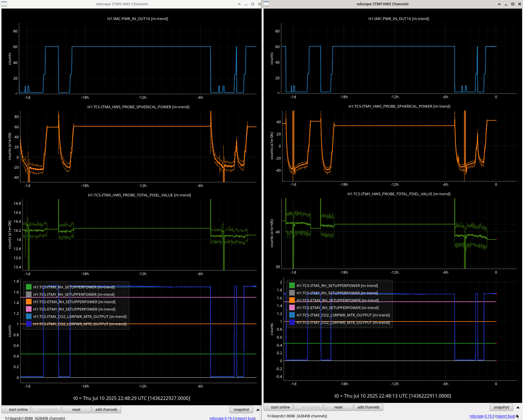523x420 pixels.
Task: Open 0.19.3 version link in ITMY footer
Action: click(x=489, y=416)
